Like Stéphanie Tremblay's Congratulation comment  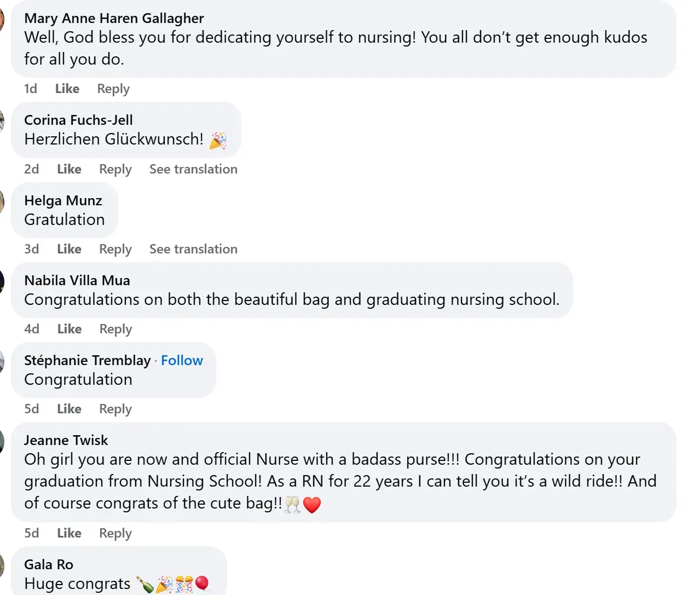[x=69, y=409]
